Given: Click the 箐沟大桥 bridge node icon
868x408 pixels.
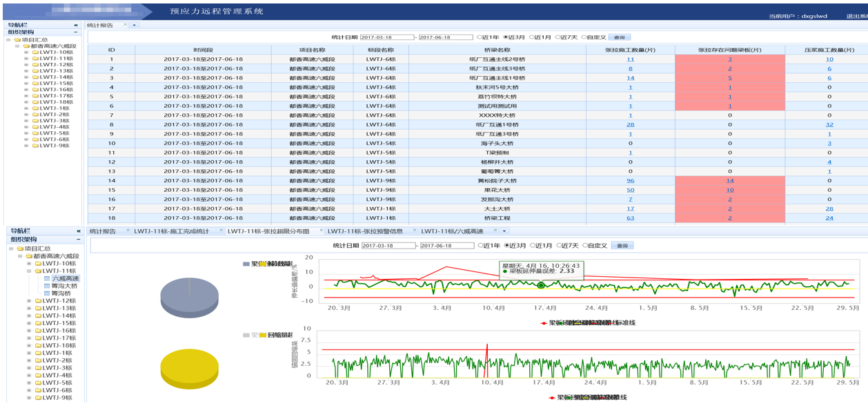Looking at the screenshot, I should [47, 286].
